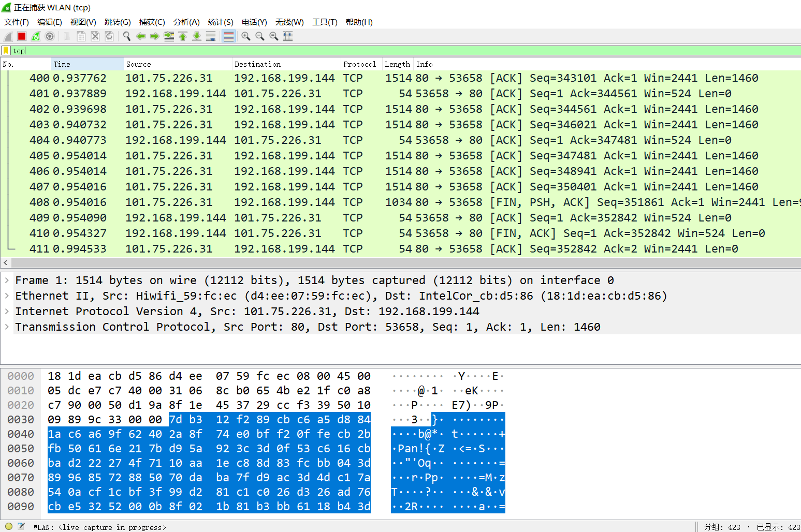Screen dimensions: 801x532
Task: Open find packet with the magnifier icon
Action: tap(127, 36)
